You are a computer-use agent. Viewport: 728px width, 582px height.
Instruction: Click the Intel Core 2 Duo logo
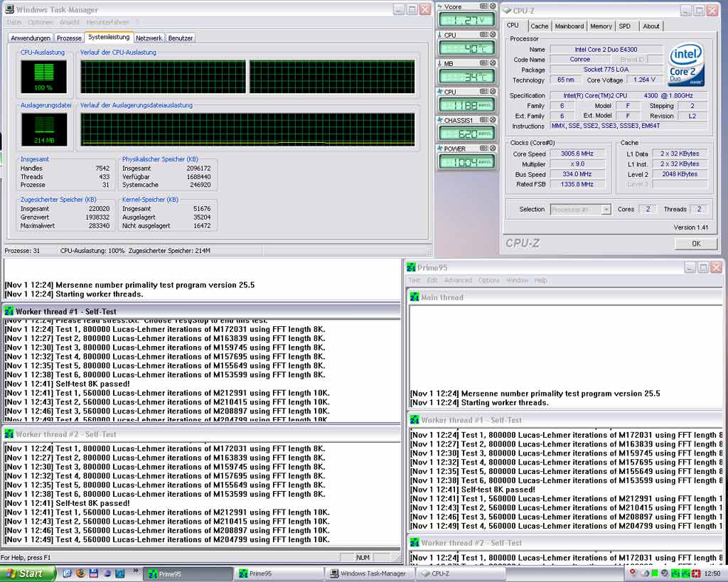point(686,65)
